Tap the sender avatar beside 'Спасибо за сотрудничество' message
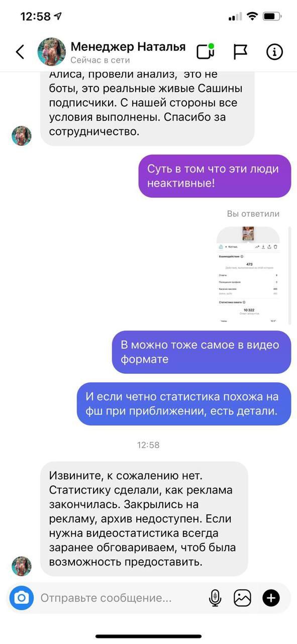297x644 pixels. tap(22, 136)
